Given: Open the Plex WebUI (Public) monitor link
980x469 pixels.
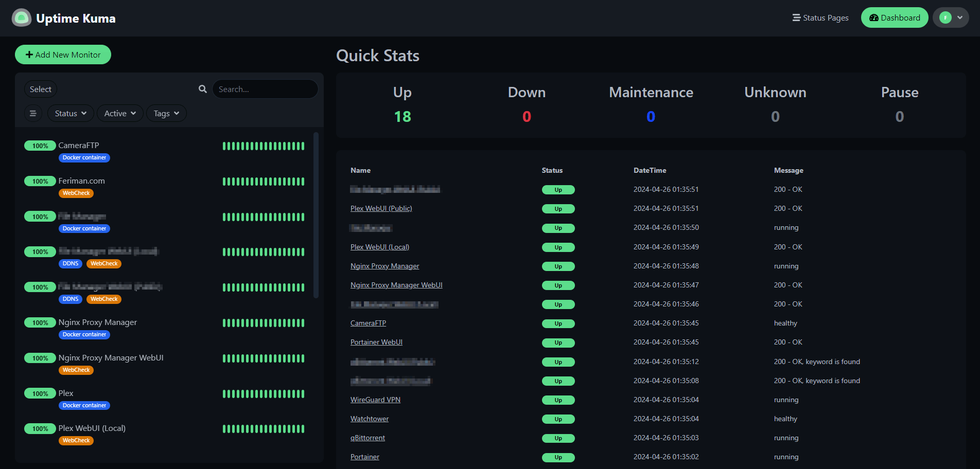Looking at the screenshot, I should pyautogui.click(x=381, y=208).
